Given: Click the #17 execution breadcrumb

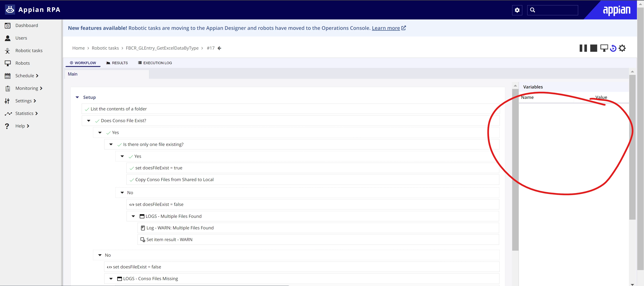Looking at the screenshot, I should coord(210,48).
